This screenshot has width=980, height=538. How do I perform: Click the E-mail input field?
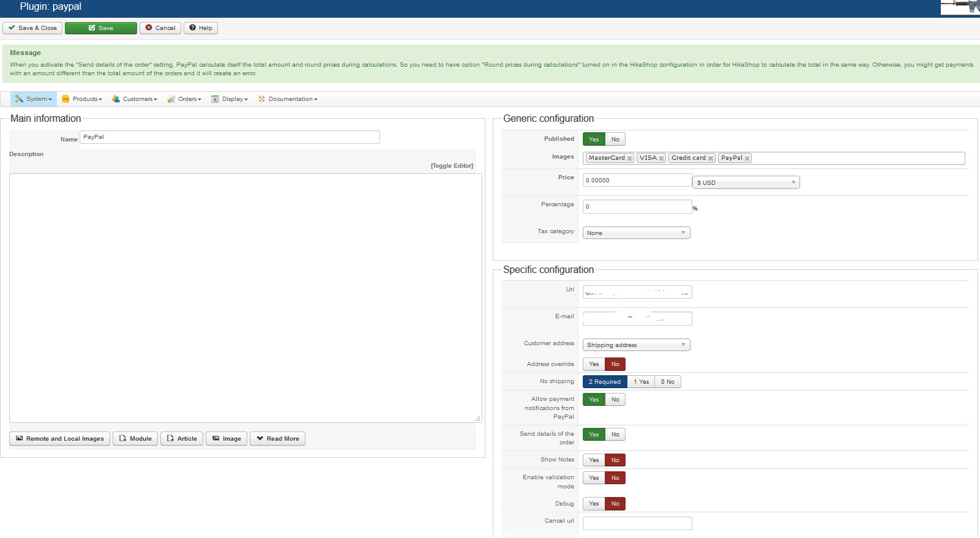(x=637, y=318)
